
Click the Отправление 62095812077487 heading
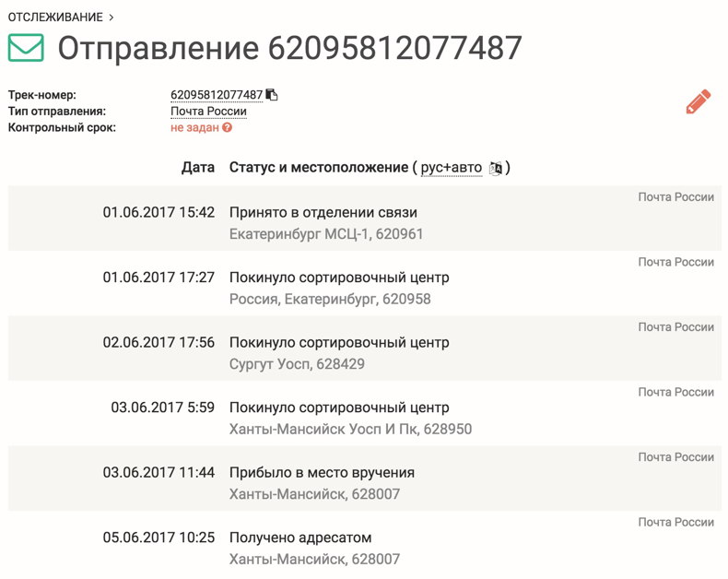[x=289, y=48]
